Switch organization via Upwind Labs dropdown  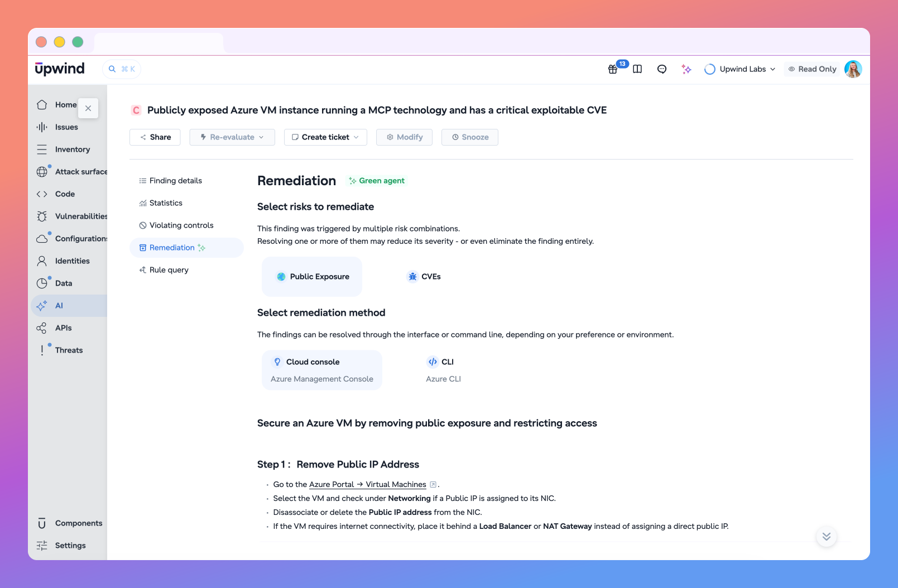click(740, 69)
